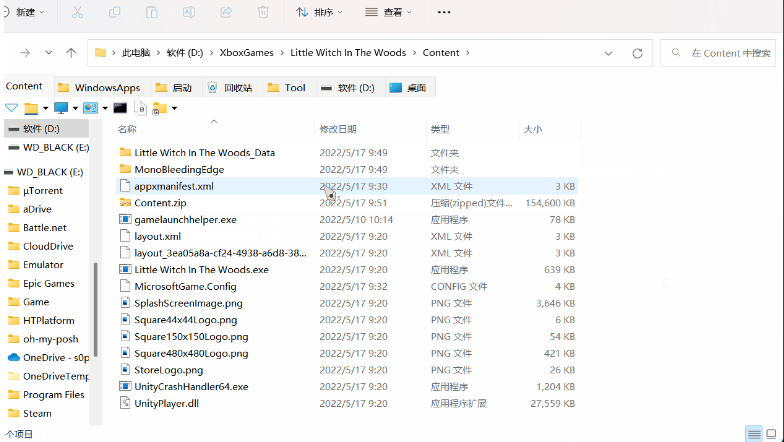The width and height of the screenshot is (784, 442).
Task: Open the dropdown arrow beside the monitor icon
Action: (75, 108)
